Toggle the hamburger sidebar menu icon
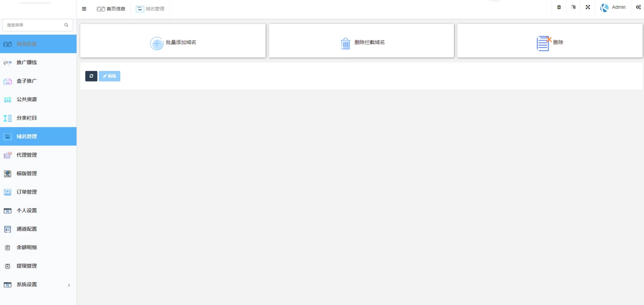644x305 pixels. pos(84,9)
